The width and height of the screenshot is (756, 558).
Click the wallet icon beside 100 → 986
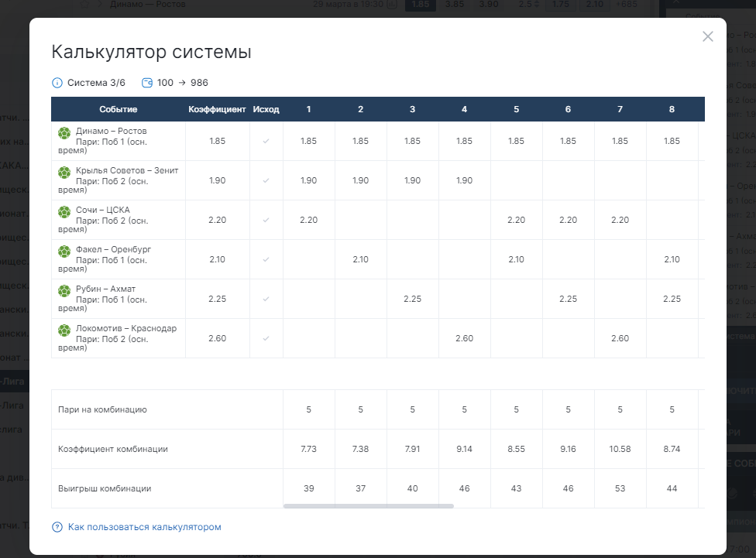(x=147, y=83)
